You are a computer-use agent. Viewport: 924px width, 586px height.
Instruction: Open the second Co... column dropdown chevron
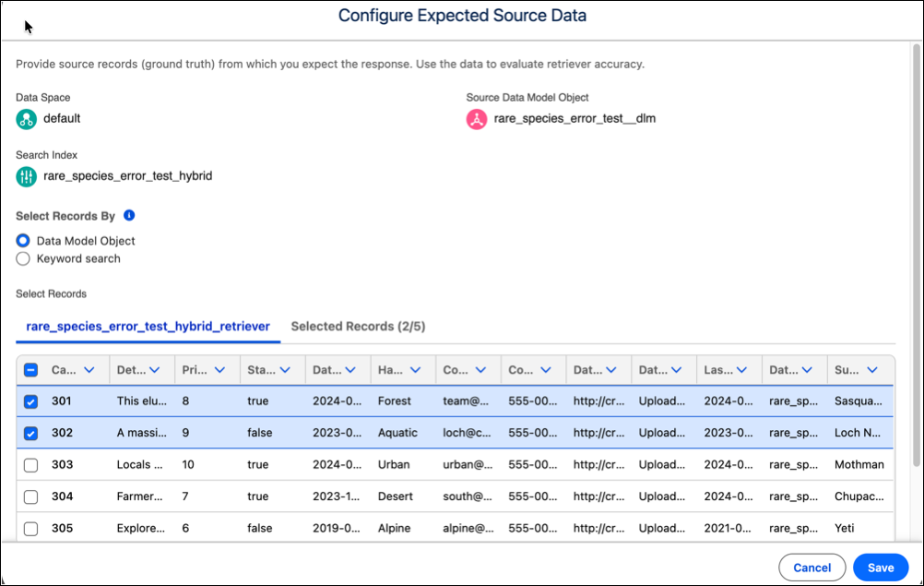(x=546, y=370)
